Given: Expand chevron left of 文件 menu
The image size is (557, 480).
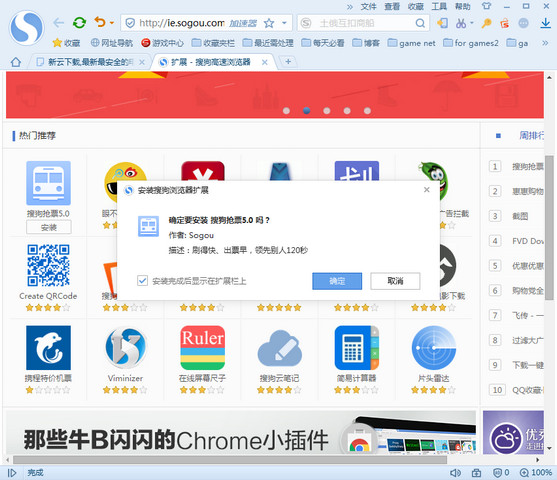Looking at the screenshot, I should pyautogui.click(x=350, y=7).
